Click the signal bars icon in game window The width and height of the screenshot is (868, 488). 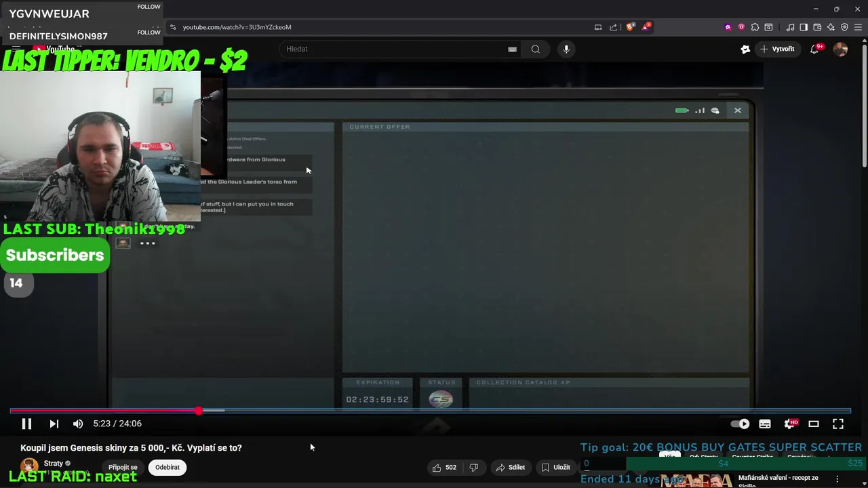coord(700,110)
